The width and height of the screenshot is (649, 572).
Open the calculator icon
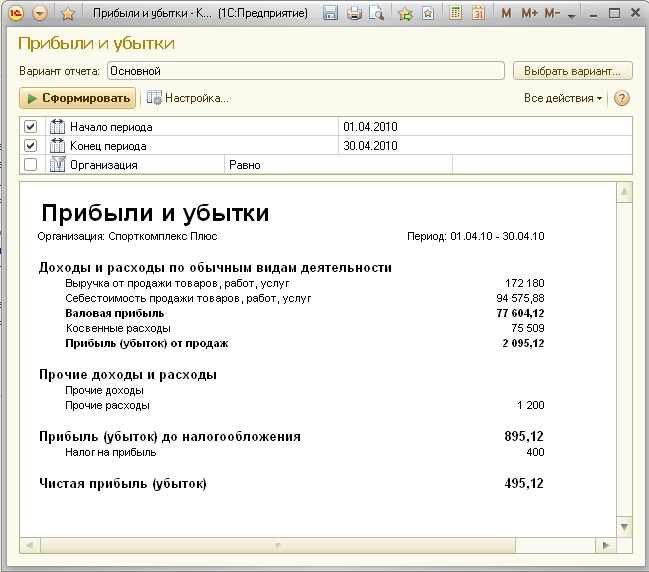coord(455,13)
